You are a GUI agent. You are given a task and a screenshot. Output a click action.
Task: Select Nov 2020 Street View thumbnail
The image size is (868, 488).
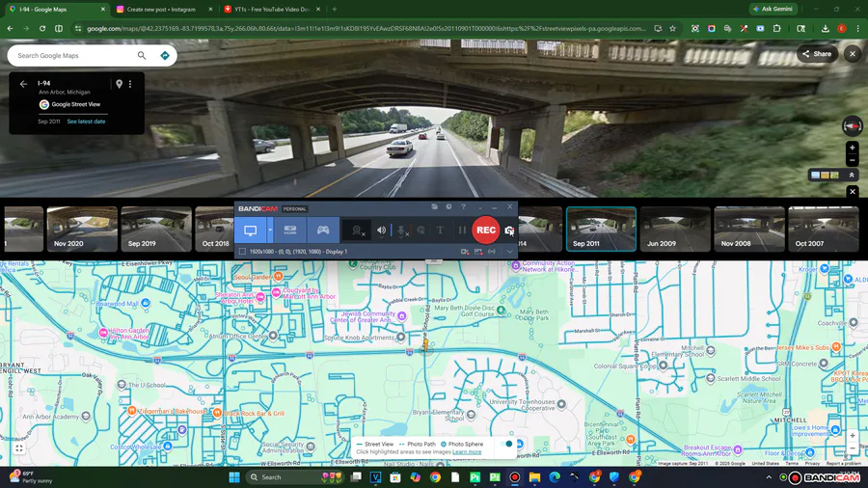click(82, 230)
